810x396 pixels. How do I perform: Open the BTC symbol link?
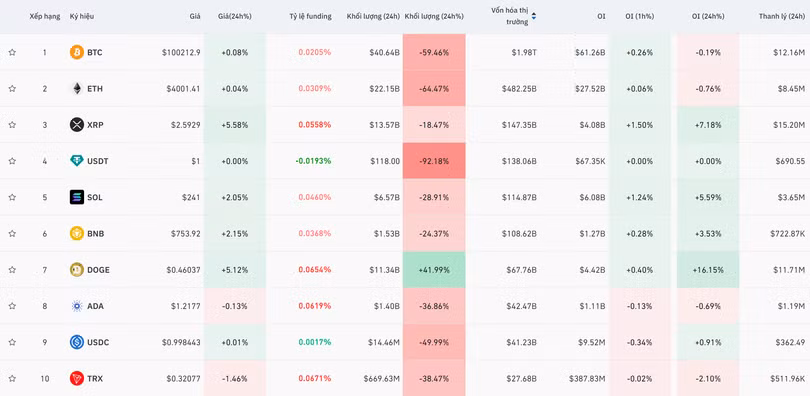[x=95, y=52]
